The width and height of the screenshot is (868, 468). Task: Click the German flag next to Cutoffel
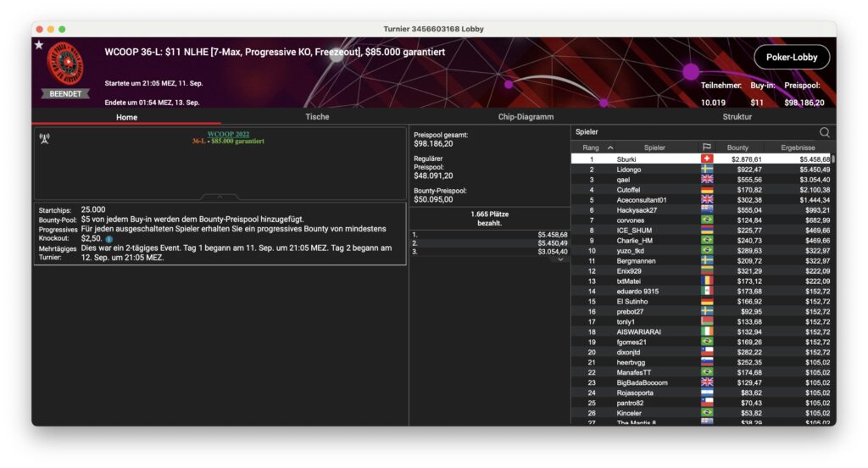[x=707, y=189]
